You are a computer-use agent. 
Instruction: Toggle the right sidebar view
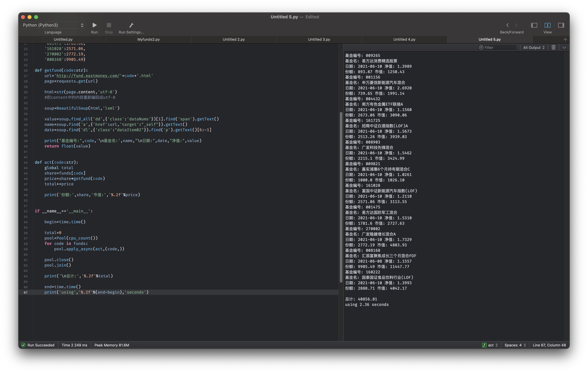pos(561,25)
